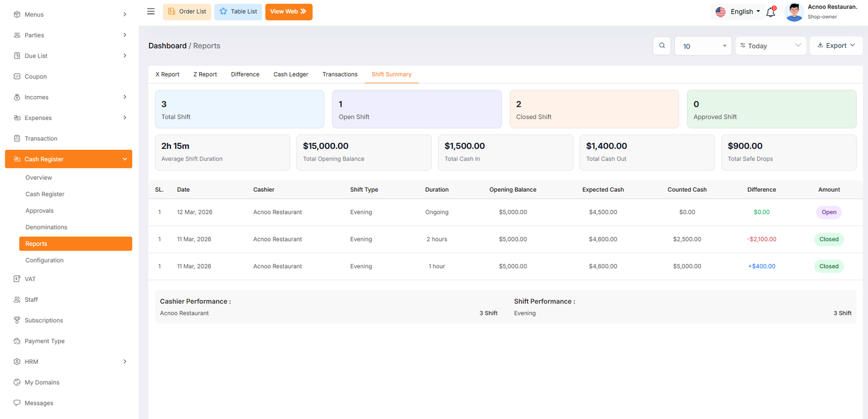
Task: Click the search magnifier icon
Action: click(662, 46)
